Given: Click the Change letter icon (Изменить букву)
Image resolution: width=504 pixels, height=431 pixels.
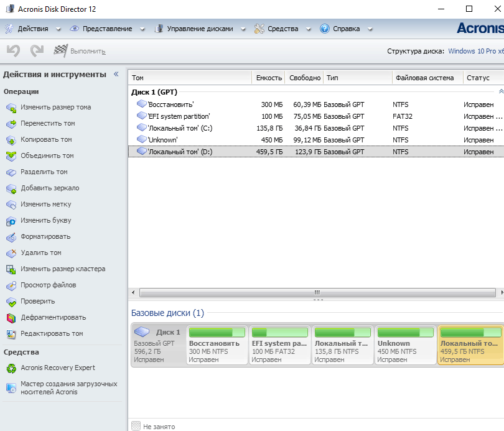Looking at the screenshot, I should [x=11, y=221].
